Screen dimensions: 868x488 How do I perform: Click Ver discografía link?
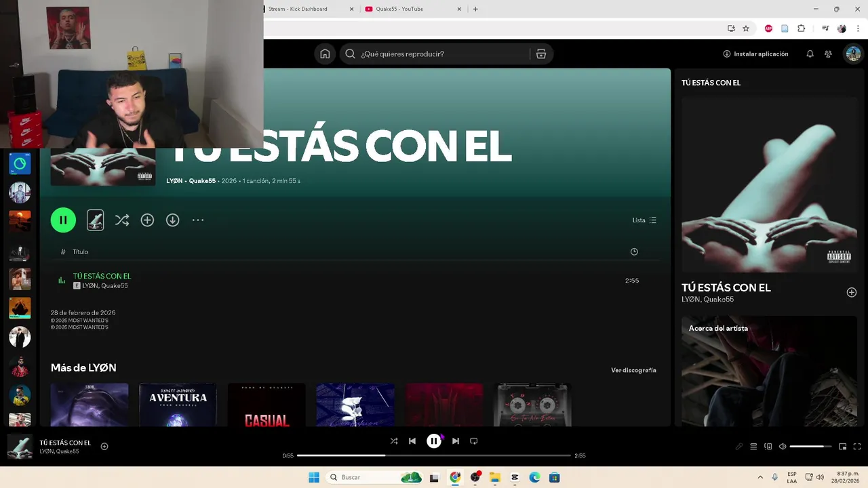pos(633,371)
